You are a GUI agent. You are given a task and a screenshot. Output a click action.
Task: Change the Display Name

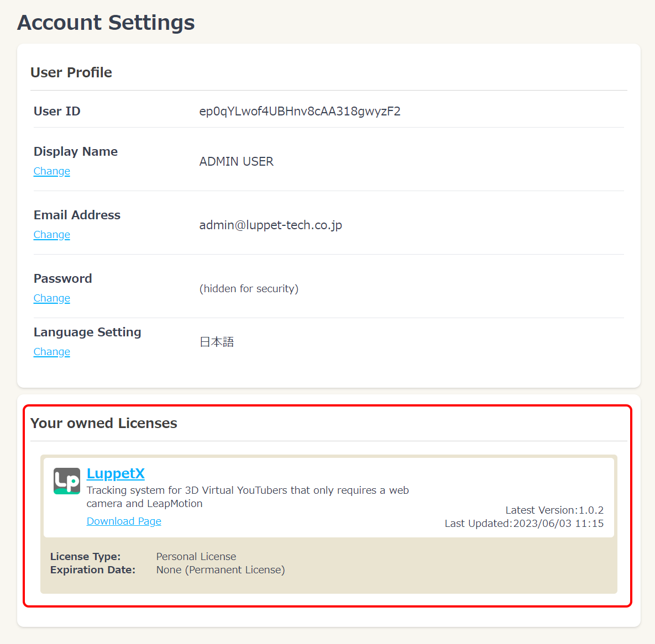point(52,171)
